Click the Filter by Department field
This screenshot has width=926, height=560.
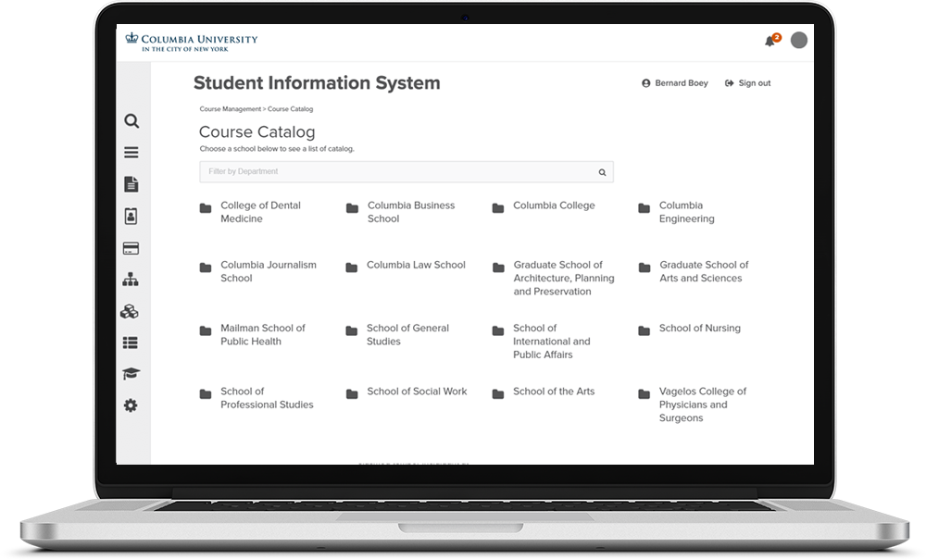pyautogui.click(x=407, y=172)
